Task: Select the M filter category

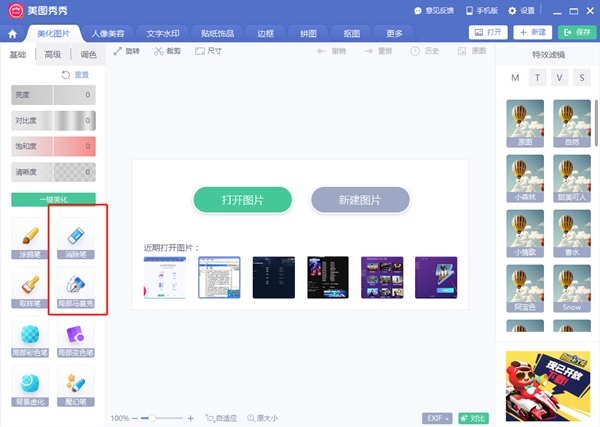Action: point(515,78)
